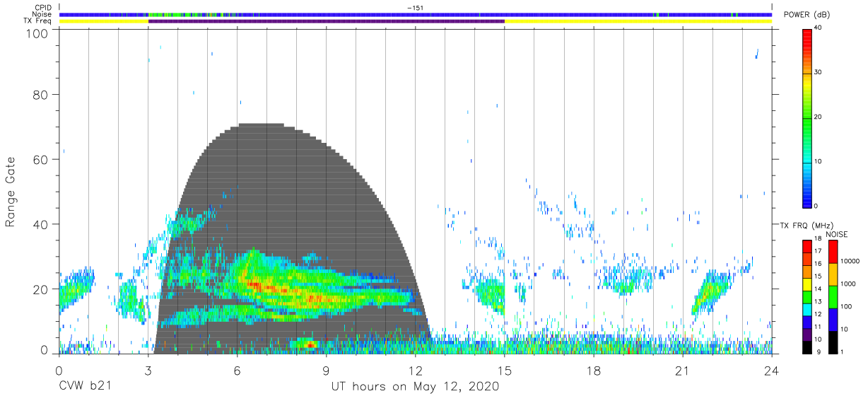Click the NOISE color scale bar
This screenshot has height=401, width=868.
[832, 297]
